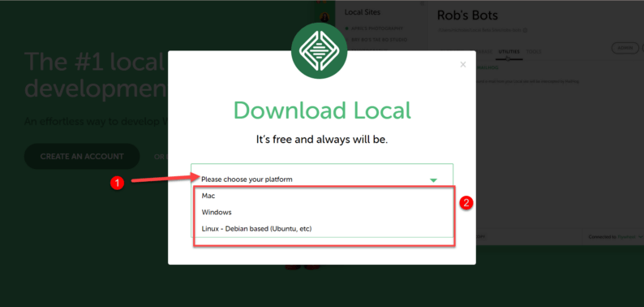Click the green Local logo atop dialog

tap(319, 51)
